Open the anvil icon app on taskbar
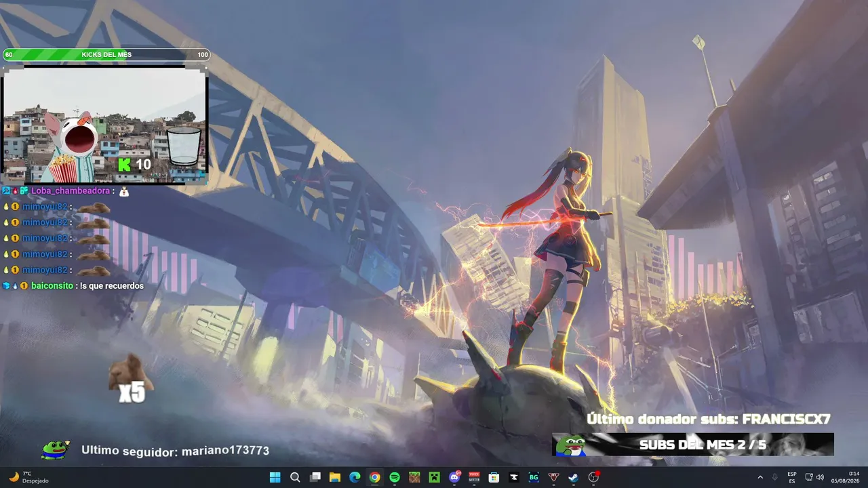 tap(514, 477)
